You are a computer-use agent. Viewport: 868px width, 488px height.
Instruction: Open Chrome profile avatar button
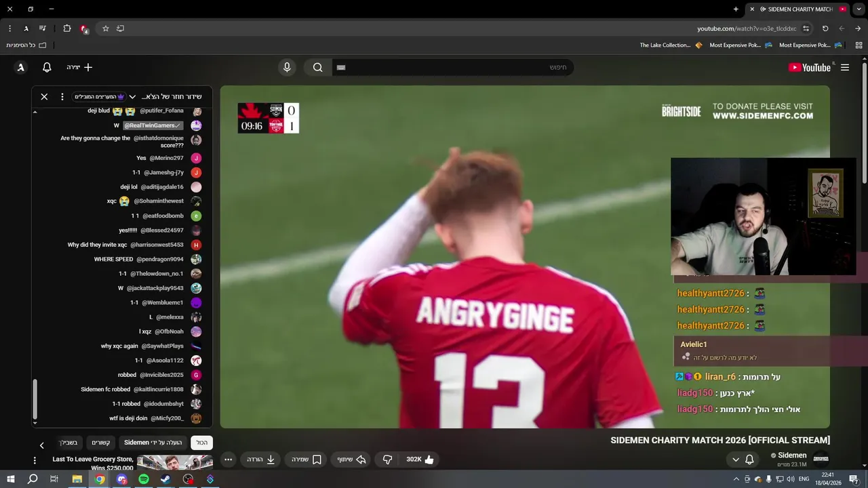click(x=26, y=28)
